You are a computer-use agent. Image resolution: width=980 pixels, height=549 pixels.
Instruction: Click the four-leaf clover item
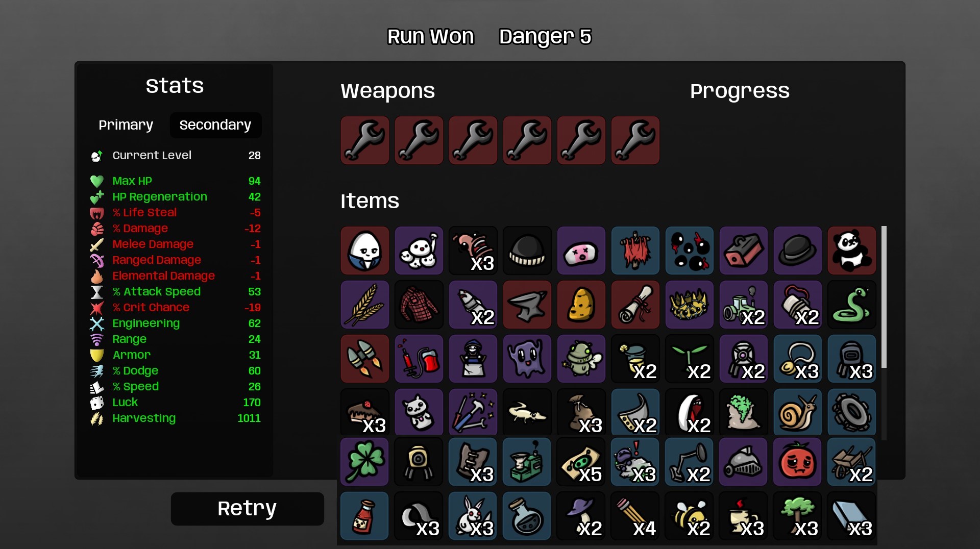click(364, 461)
